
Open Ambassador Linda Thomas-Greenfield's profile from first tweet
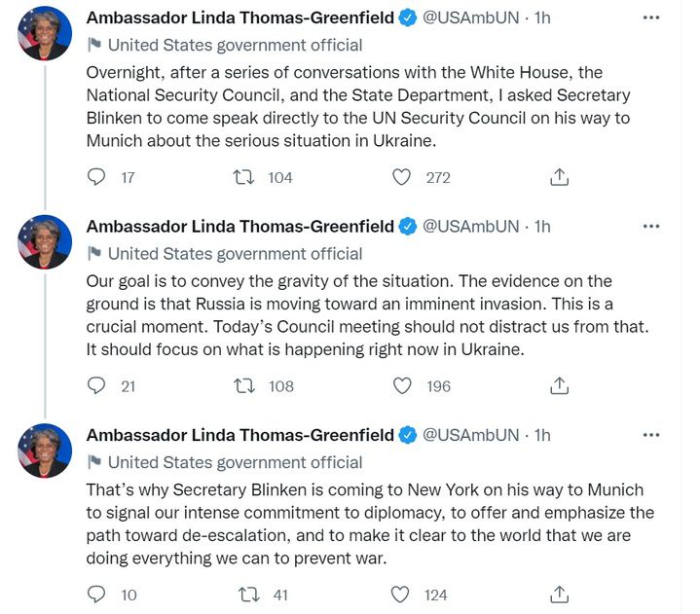click(240, 18)
